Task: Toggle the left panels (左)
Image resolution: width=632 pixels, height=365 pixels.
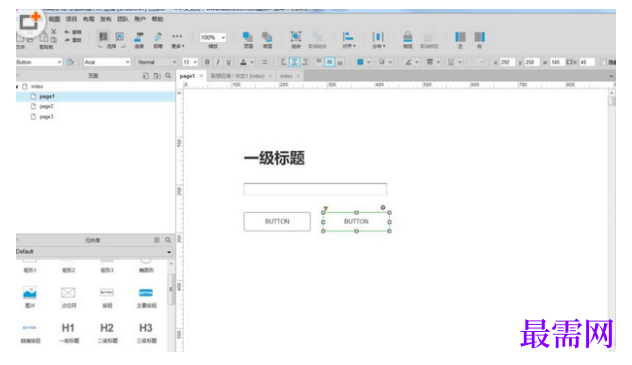Action: point(460,40)
